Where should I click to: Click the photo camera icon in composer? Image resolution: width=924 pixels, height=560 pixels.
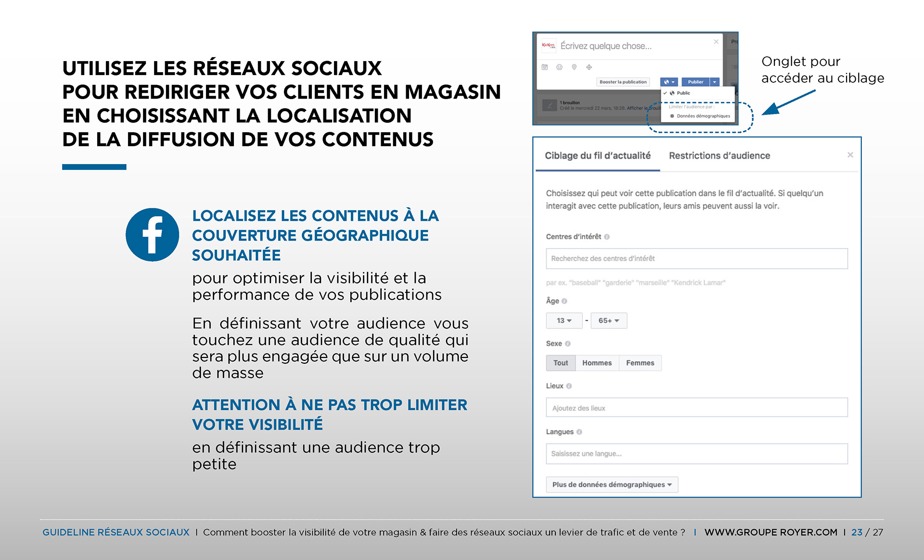(545, 67)
